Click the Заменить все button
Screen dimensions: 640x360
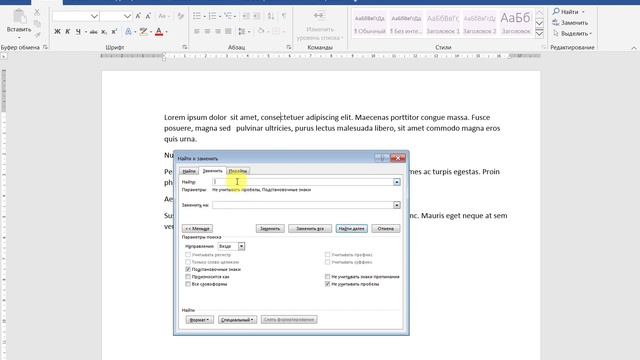click(310, 229)
